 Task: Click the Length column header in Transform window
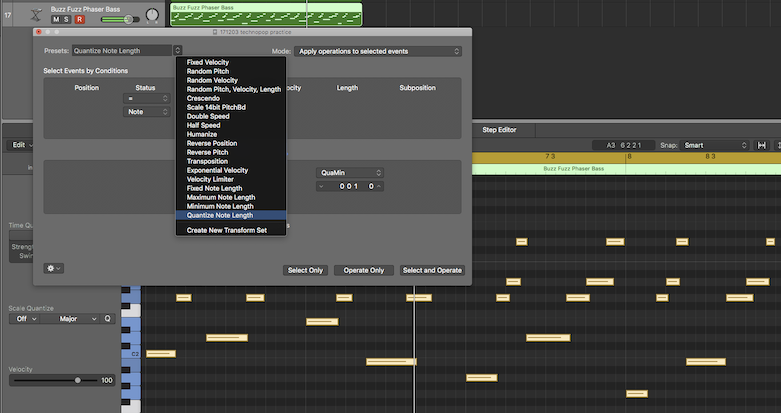[347, 88]
